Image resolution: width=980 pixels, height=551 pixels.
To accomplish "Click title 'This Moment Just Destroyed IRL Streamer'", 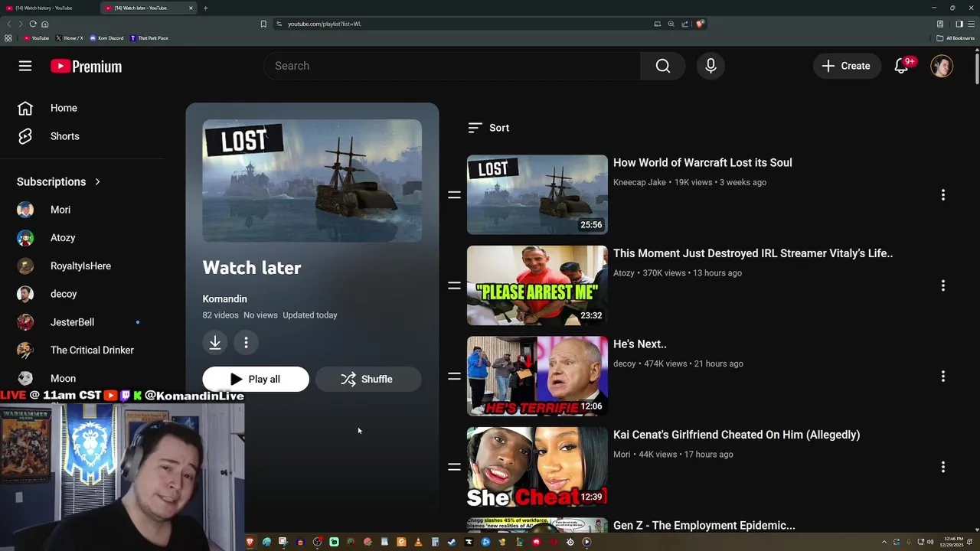I will (753, 253).
